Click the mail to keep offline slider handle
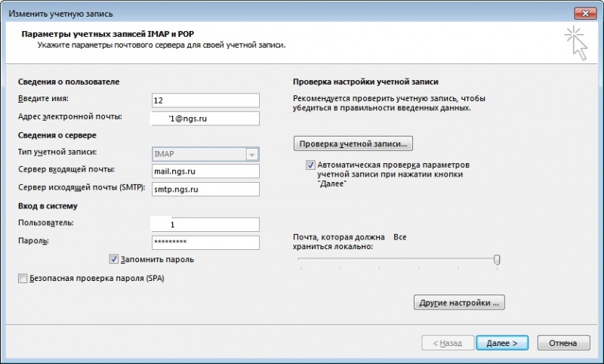The height and width of the screenshot is (364, 604). 497,260
